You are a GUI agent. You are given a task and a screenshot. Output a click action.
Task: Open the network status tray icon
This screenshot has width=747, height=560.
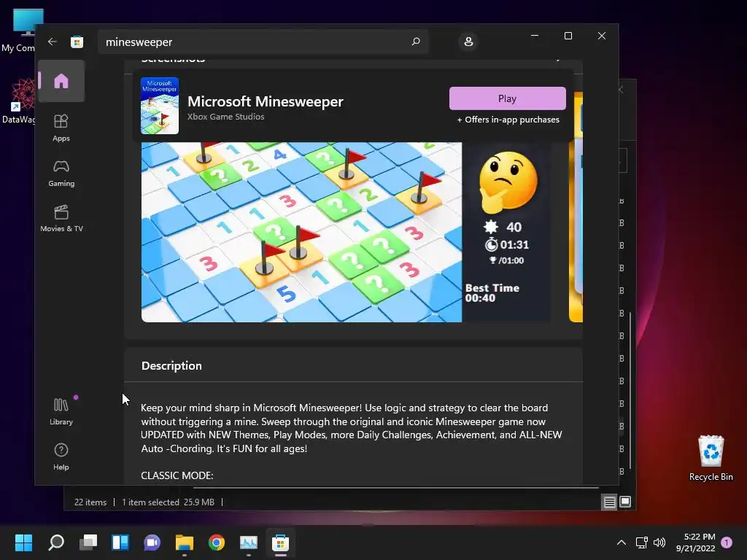pyautogui.click(x=641, y=542)
